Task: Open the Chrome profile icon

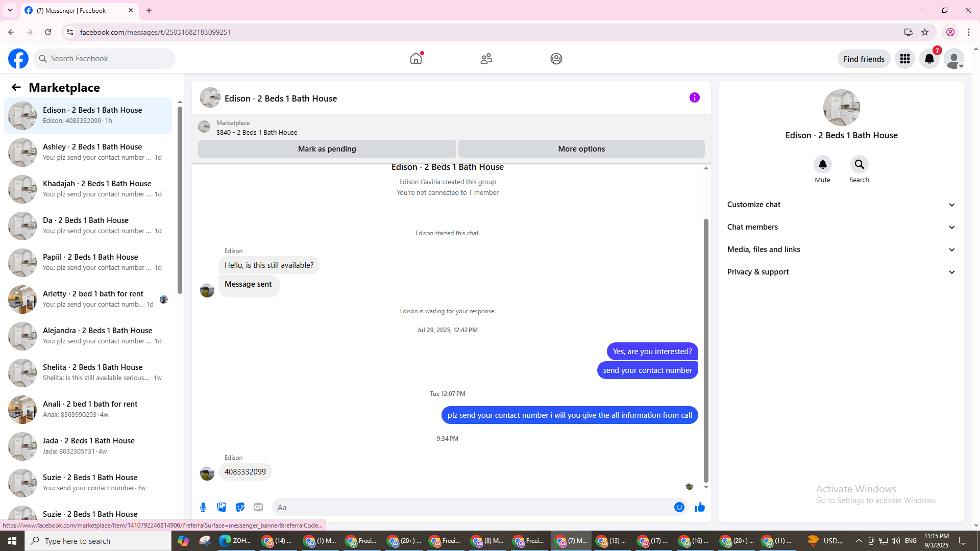Action: click(950, 32)
